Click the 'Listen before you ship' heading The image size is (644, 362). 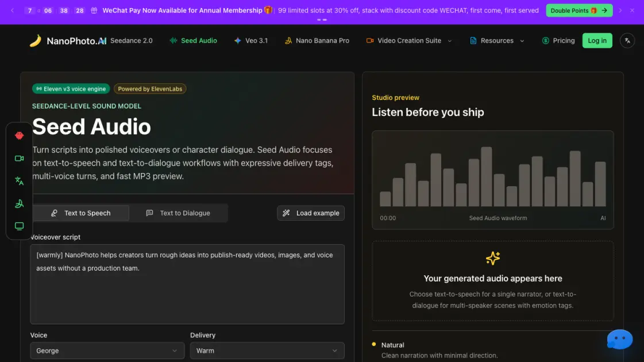click(428, 112)
